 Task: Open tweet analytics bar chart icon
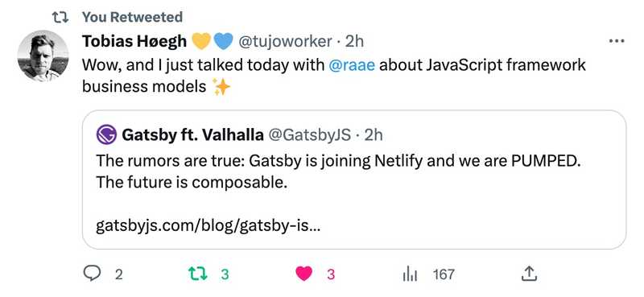click(410, 274)
